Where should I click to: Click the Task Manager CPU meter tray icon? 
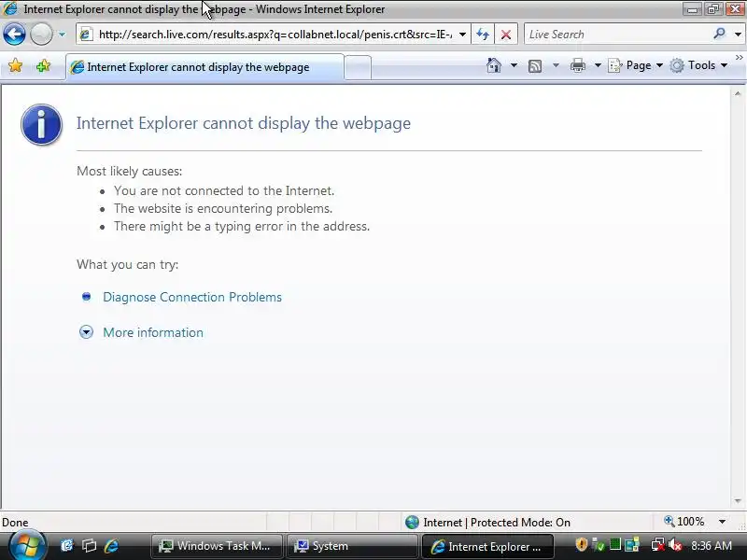tap(615, 544)
